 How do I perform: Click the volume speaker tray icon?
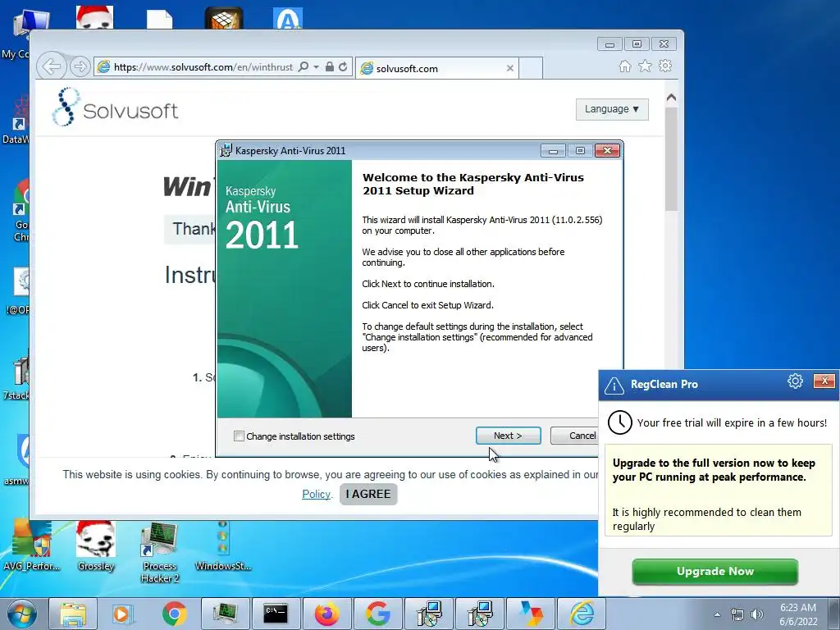757,614
